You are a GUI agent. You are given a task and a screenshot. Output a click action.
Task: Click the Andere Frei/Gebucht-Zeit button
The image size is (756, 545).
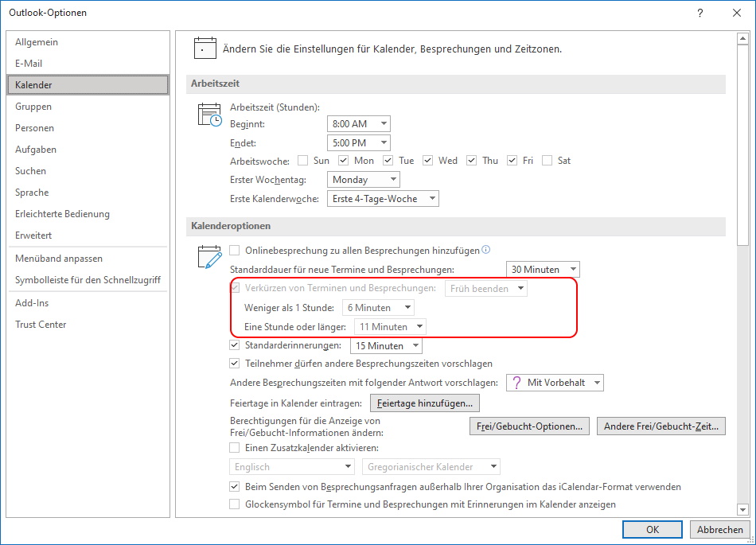(x=661, y=426)
